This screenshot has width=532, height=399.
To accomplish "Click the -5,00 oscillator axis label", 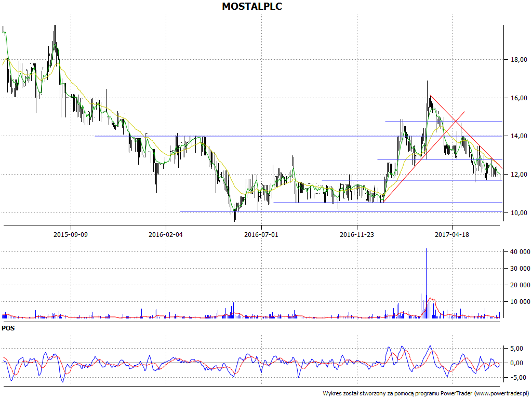I will [x=520, y=378].
